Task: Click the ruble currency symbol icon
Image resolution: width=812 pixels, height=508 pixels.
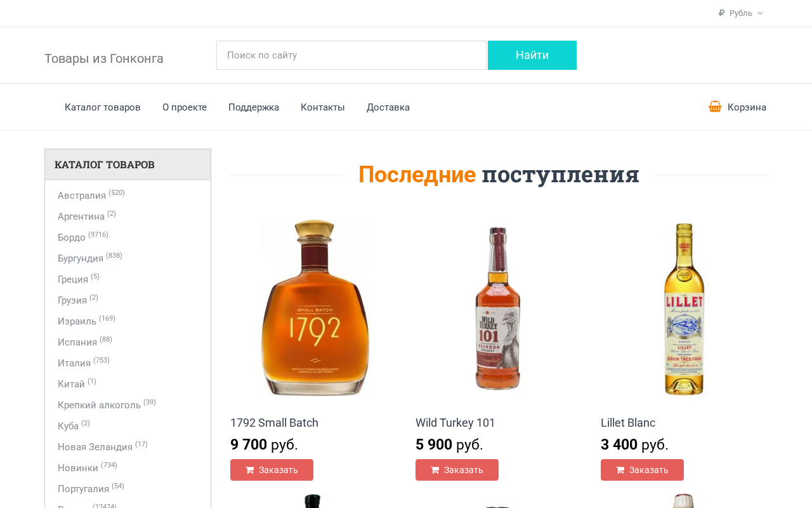Action: [x=721, y=13]
